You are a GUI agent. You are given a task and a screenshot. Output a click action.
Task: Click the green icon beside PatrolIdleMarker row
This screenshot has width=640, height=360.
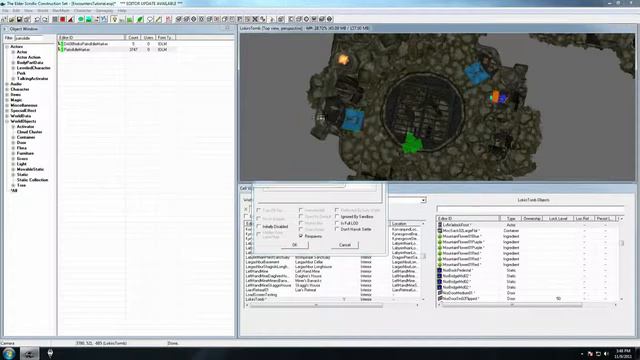click(61, 49)
